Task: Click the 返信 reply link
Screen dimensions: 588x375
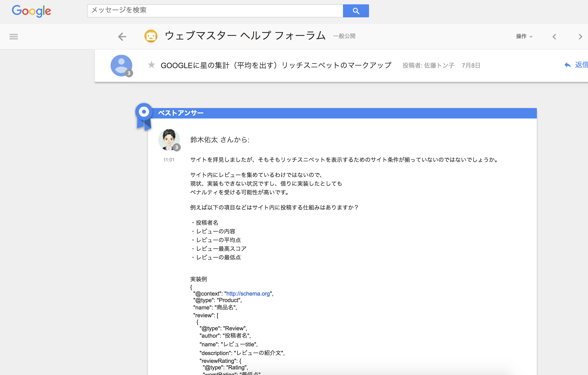Action: click(x=581, y=65)
